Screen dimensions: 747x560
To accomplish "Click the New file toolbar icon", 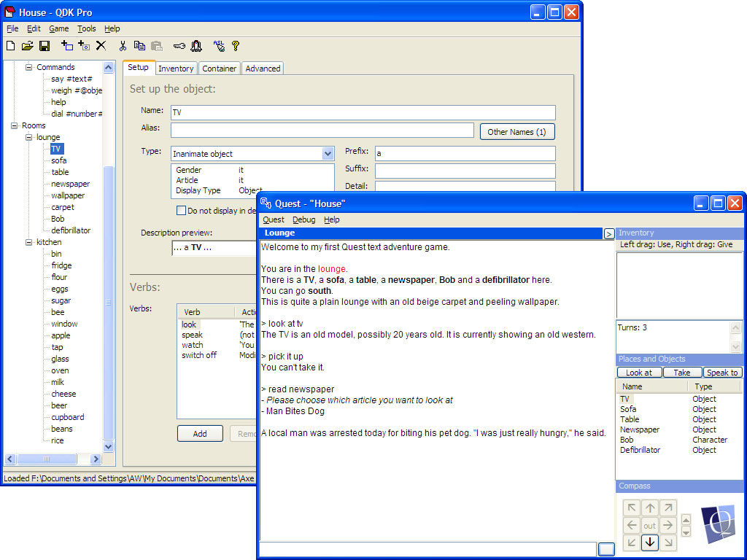I will point(10,46).
